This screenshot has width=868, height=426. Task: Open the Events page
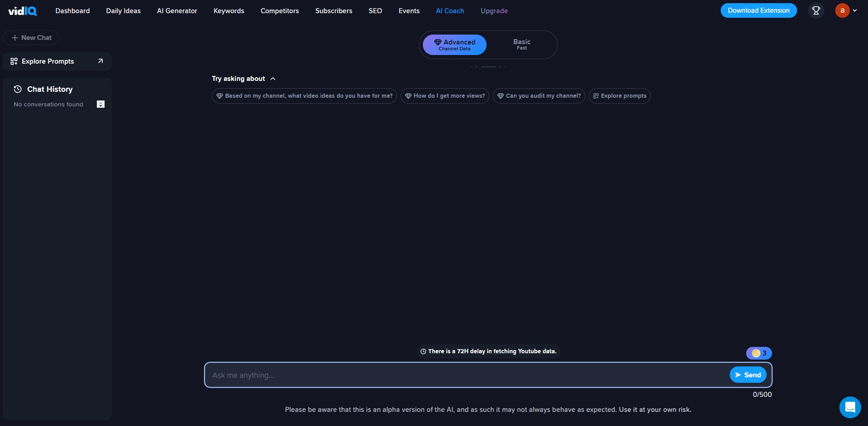(x=409, y=11)
